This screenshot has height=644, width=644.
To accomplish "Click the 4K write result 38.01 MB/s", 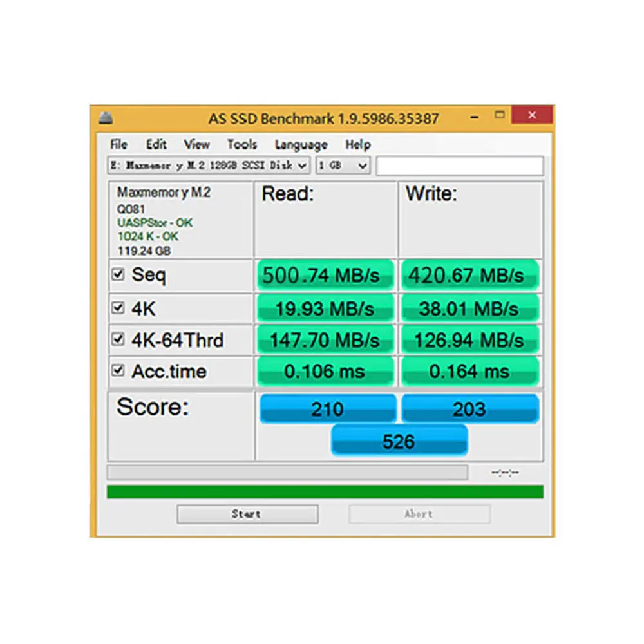I will tap(470, 308).
